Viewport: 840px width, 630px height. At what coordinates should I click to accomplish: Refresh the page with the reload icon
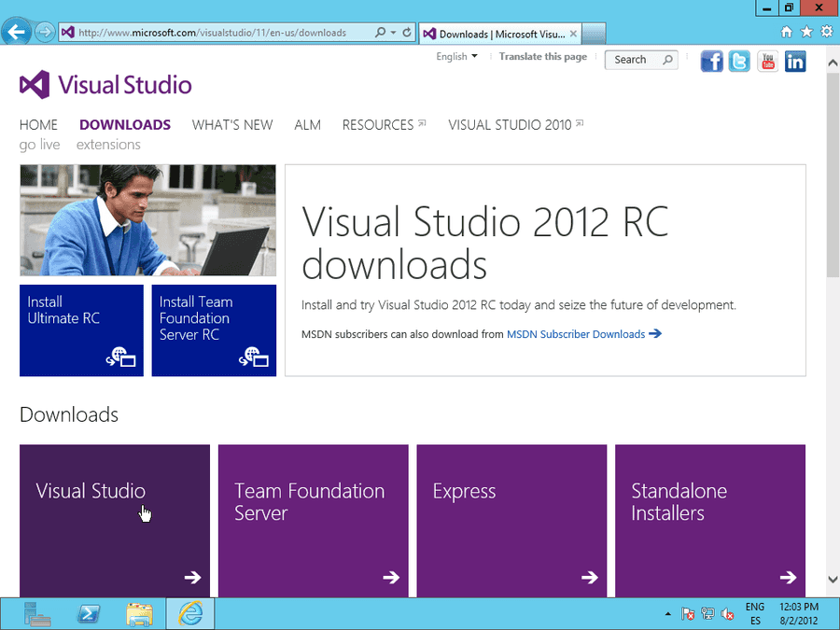click(407, 32)
